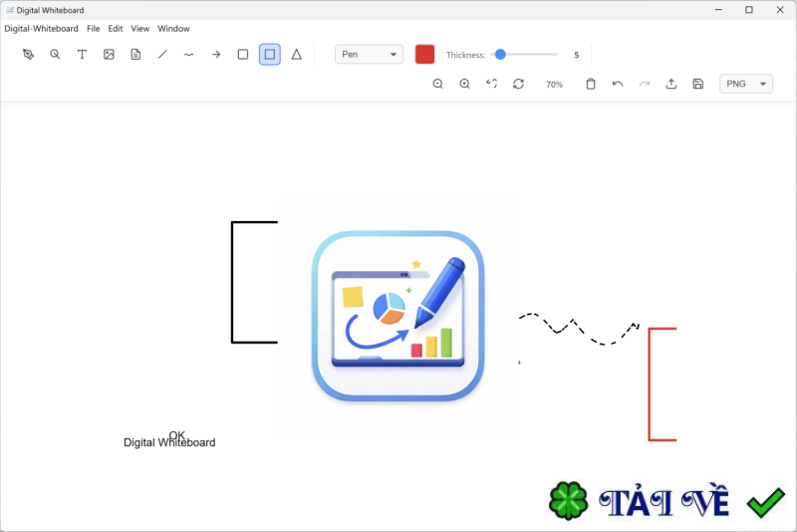Click the trash clear canvas icon
Screen dimensions: 797x532
click(591, 84)
